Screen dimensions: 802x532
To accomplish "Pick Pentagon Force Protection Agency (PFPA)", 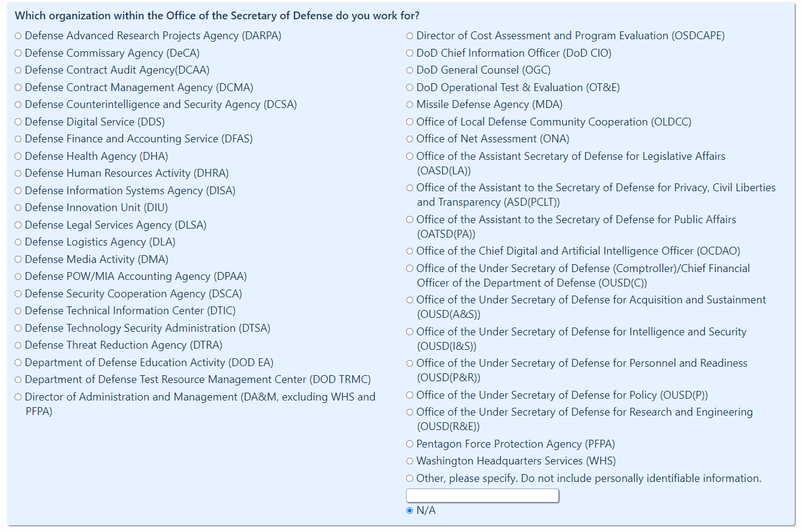I will point(410,445).
